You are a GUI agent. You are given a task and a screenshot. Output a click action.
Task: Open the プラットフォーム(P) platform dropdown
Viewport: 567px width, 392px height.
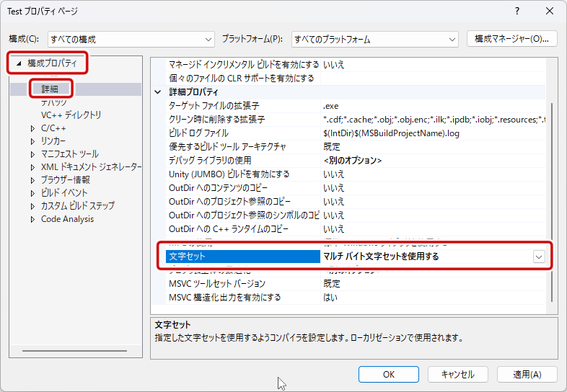(x=374, y=39)
